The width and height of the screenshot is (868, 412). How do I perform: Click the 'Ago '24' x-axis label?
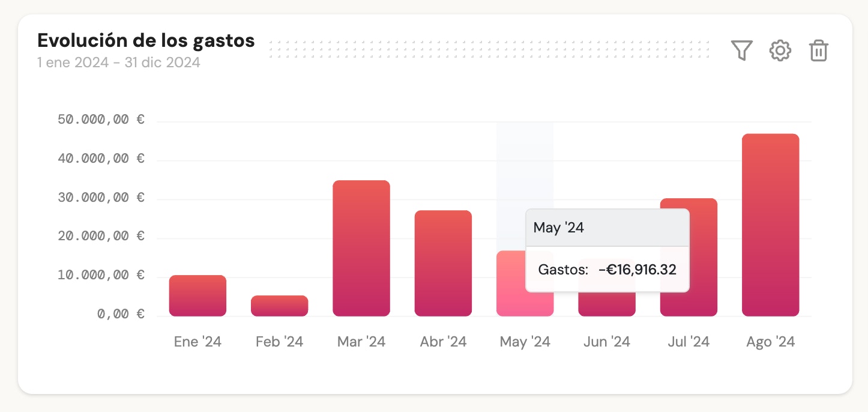click(x=770, y=342)
